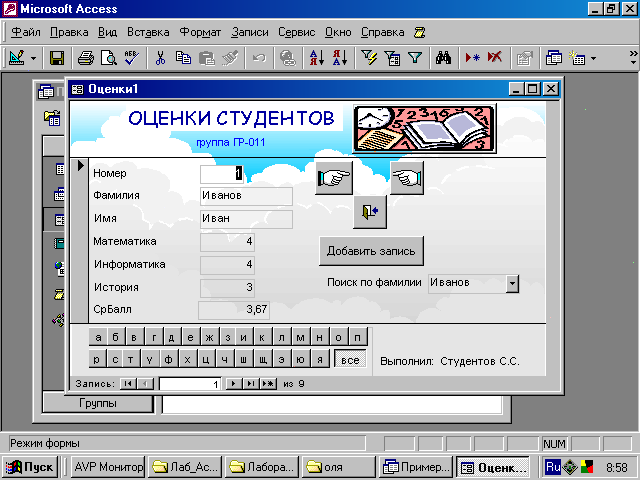
Task: Click the Cut scissors icon
Action: [160, 58]
